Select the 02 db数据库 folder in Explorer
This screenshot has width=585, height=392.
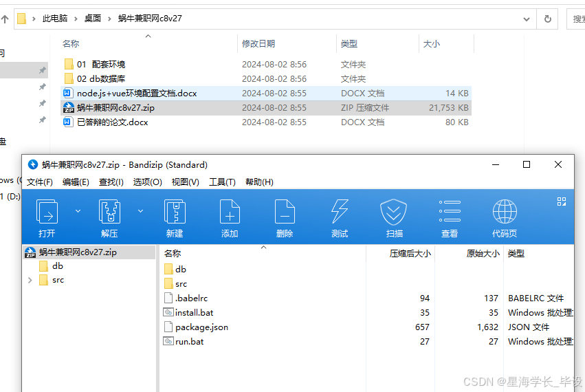[x=266, y=79]
